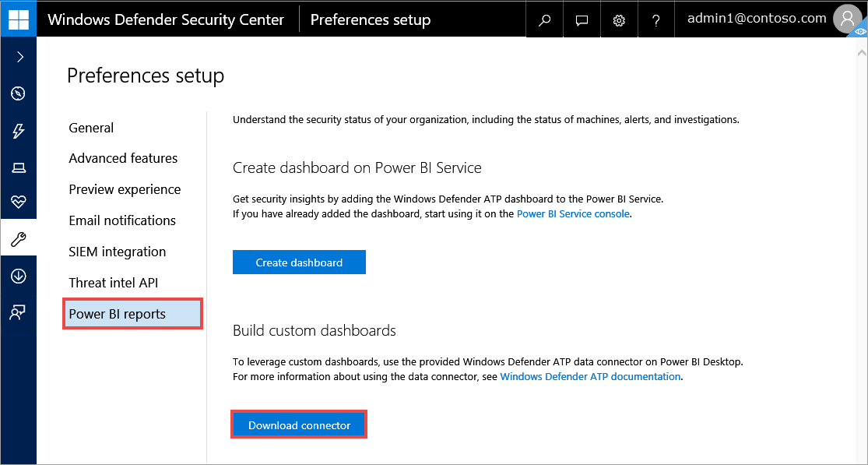Image resolution: width=868 pixels, height=465 pixels.
Task: Select the wrench preferences icon in sidebar
Action: click(18, 239)
